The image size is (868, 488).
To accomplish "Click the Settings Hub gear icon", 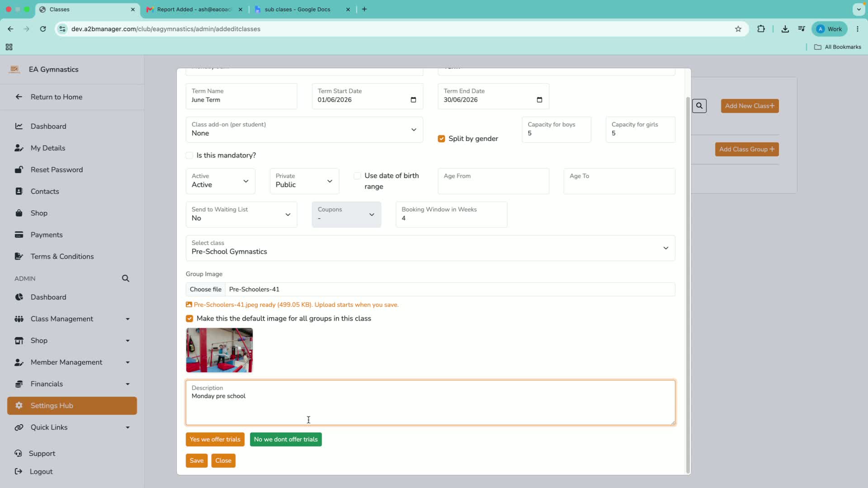I will coord(19,405).
